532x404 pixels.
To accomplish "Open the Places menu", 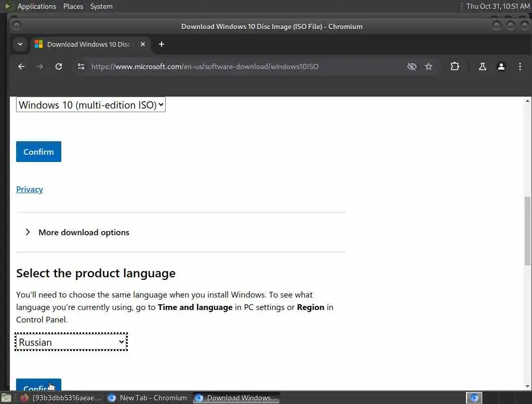I will click(73, 6).
